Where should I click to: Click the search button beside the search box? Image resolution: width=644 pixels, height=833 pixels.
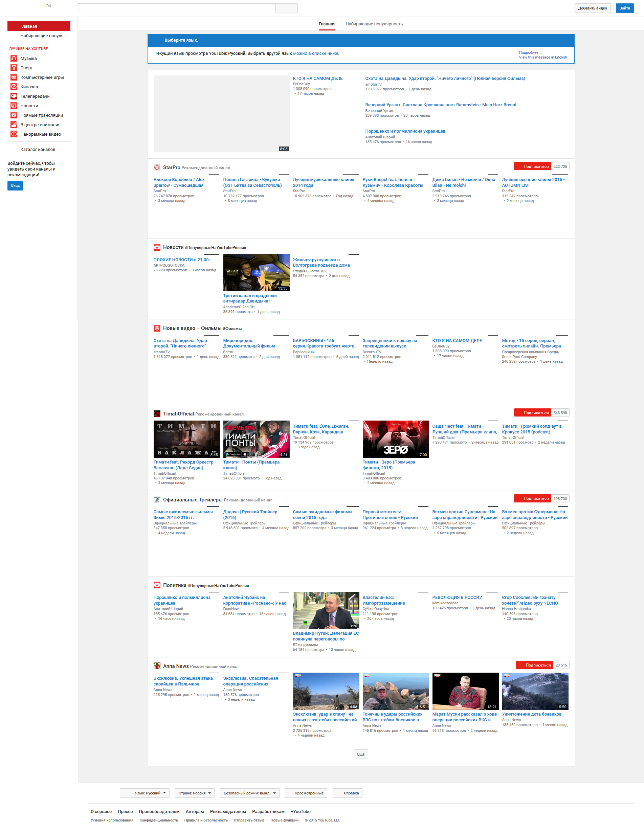click(287, 8)
